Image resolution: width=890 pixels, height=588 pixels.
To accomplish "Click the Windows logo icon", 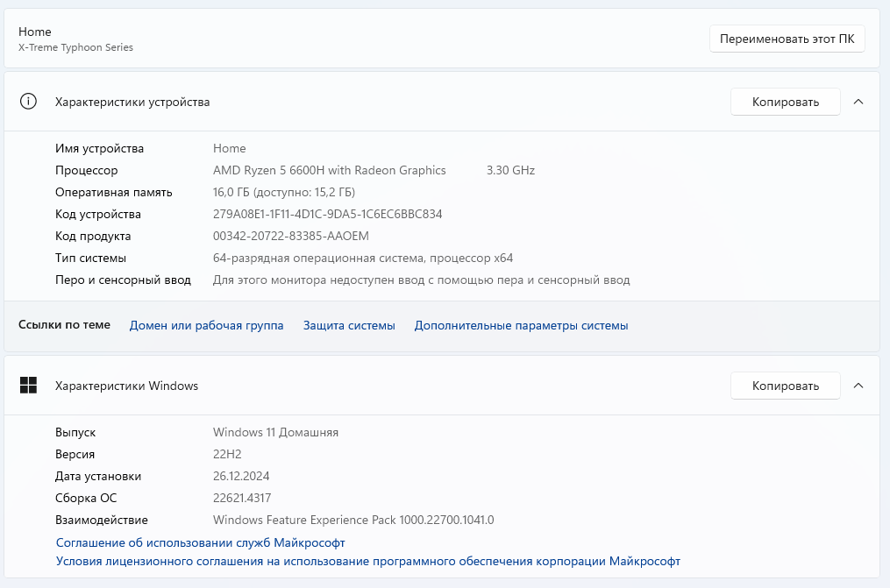I will click(29, 386).
